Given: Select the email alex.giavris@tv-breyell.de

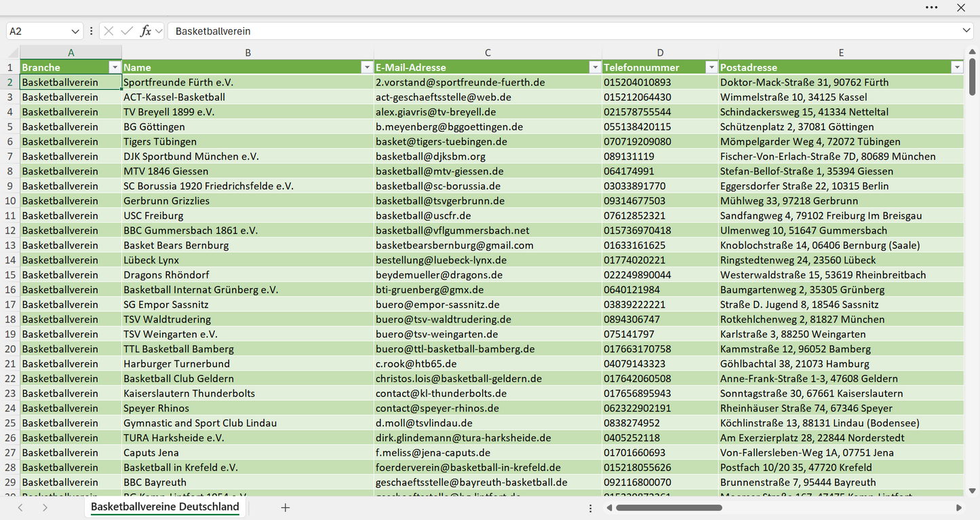Looking at the screenshot, I should tap(488, 112).
